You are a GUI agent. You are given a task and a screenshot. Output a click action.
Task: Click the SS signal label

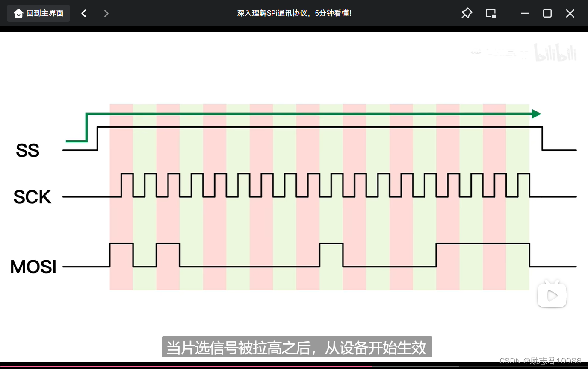[28, 151]
